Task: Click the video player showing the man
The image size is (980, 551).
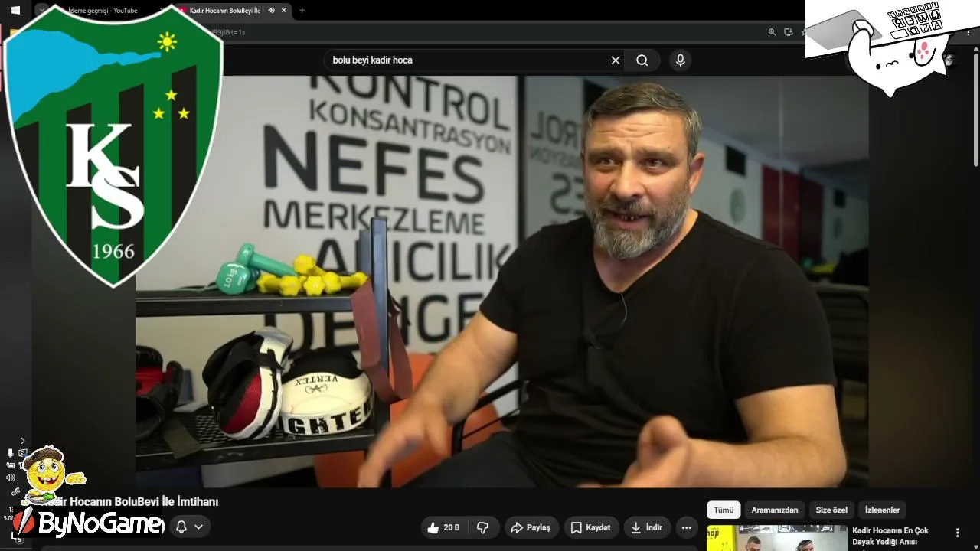Action: [x=502, y=282]
